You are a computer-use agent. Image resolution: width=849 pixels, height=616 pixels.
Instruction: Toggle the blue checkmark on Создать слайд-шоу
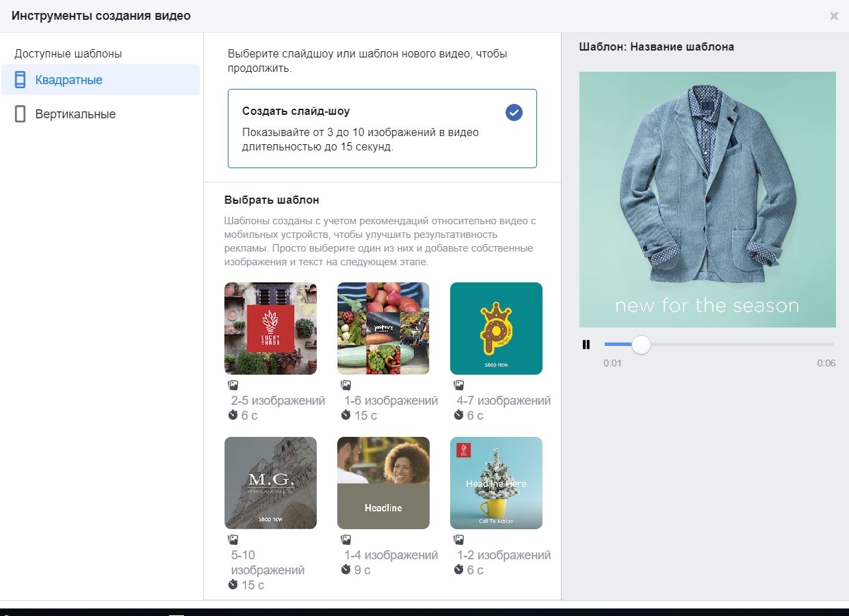click(514, 113)
